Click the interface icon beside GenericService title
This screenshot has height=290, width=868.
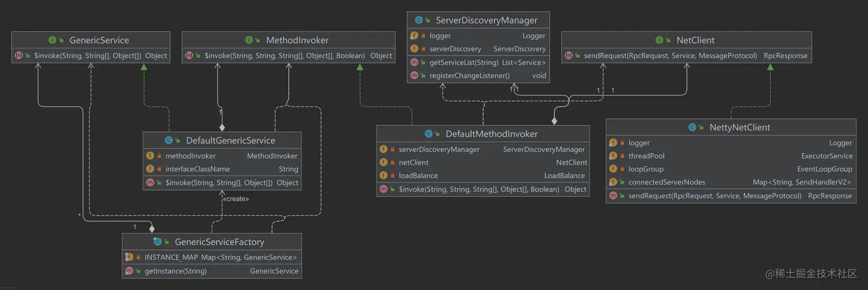[x=52, y=40]
